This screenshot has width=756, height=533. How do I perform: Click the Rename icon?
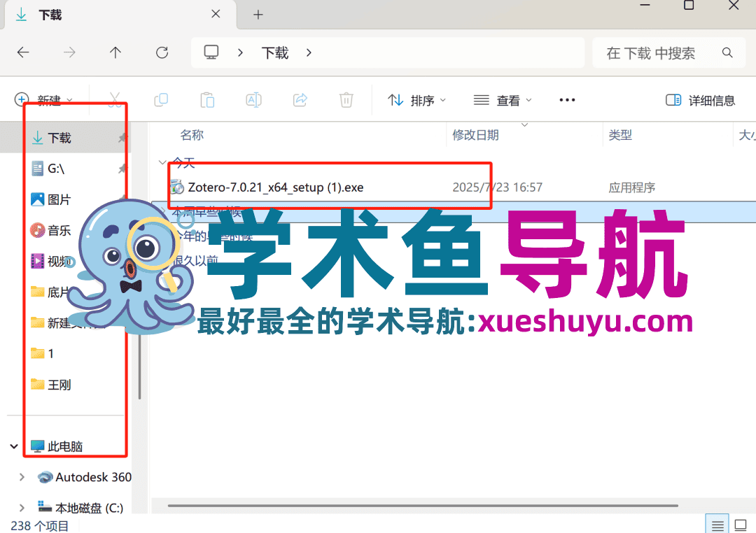point(253,100)
